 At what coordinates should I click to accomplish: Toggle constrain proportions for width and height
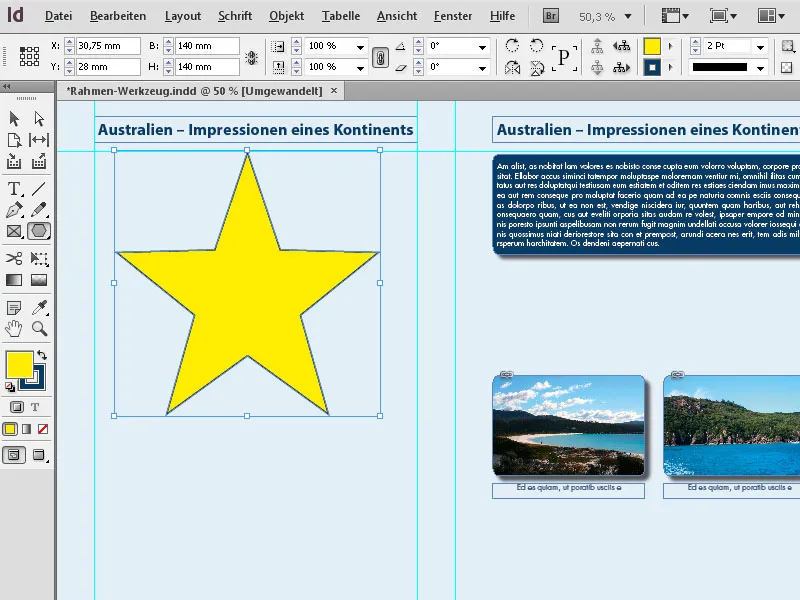click(251, 57)
